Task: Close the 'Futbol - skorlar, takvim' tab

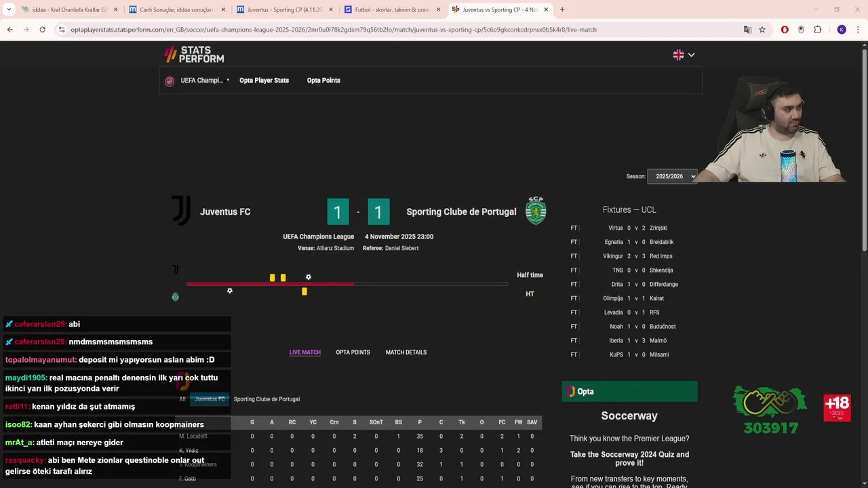Action: click(x=438, y=10)
